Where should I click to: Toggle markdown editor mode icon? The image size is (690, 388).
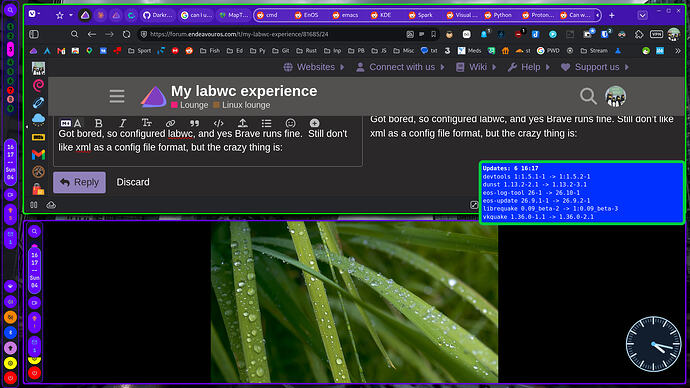tap(66, 123)
